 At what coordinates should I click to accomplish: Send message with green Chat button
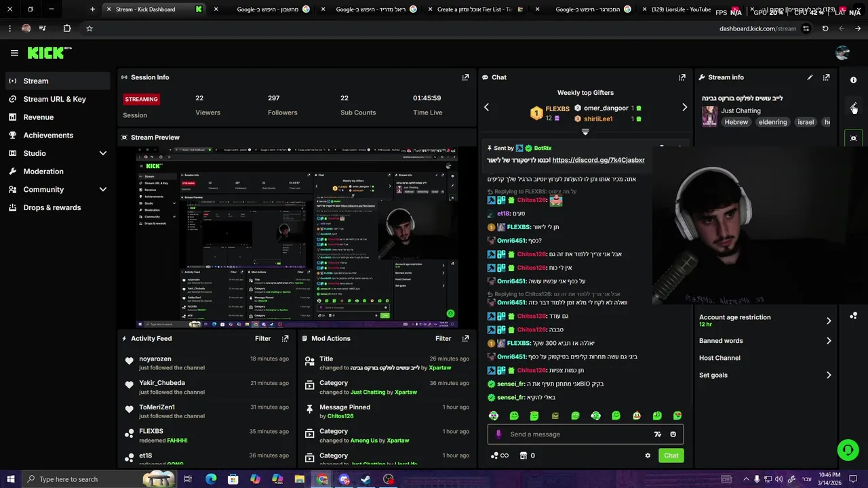pyautogui.click(x=671, y=455)
